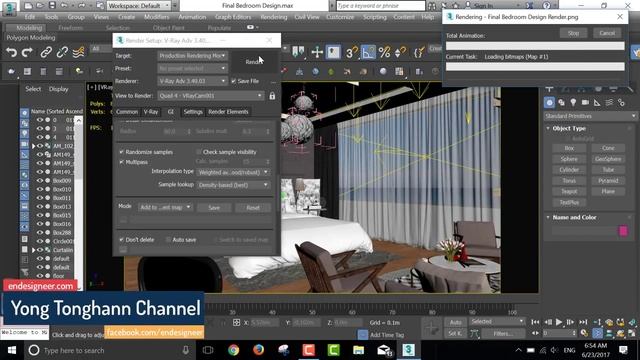
Task: Switch to the GI tab
Action: pos(171,112)
